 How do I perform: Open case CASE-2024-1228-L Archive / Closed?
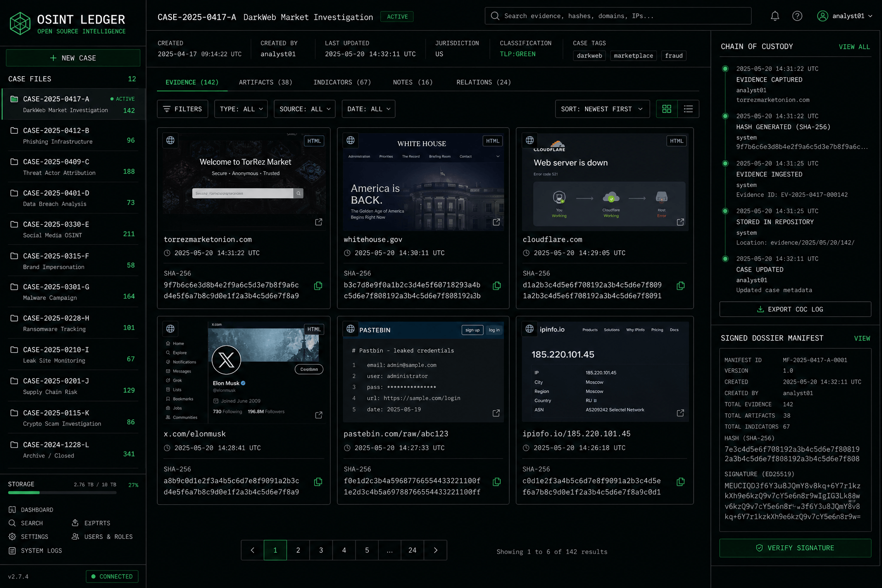pos(73,450)
